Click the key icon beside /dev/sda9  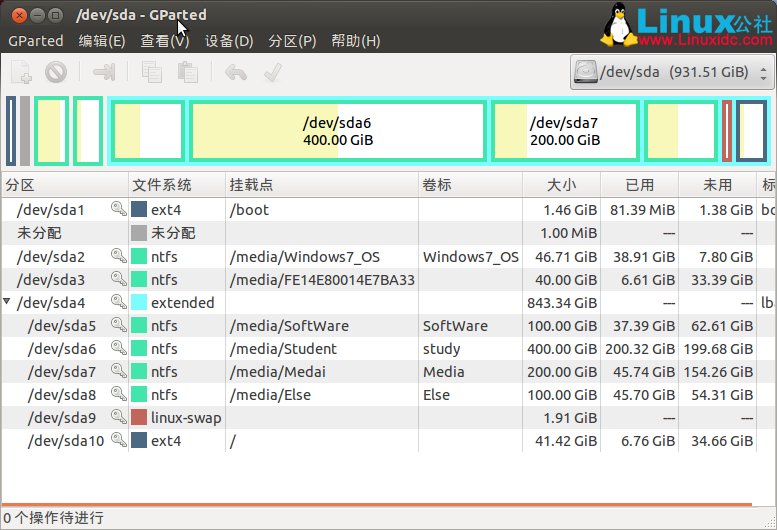coord(118,417)
